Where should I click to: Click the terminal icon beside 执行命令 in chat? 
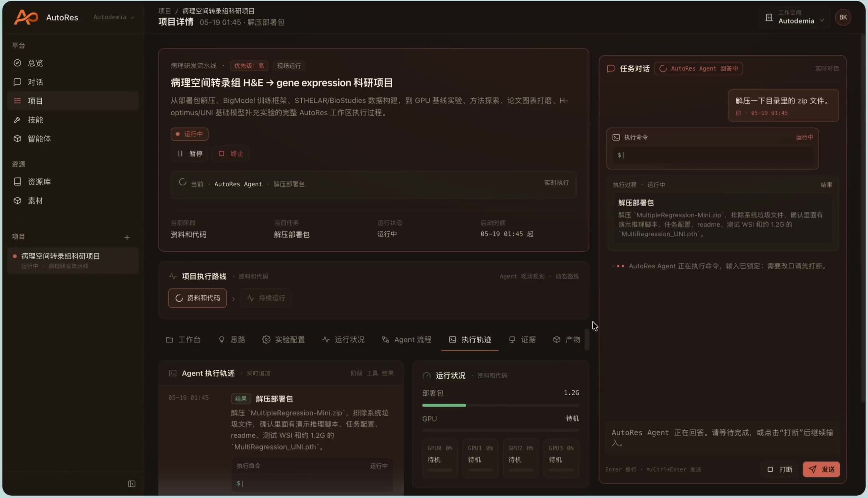click(616, 137)
